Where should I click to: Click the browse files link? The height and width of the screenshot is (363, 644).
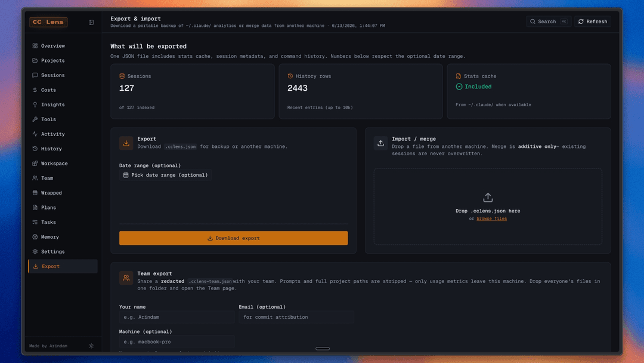pos(491,219)
